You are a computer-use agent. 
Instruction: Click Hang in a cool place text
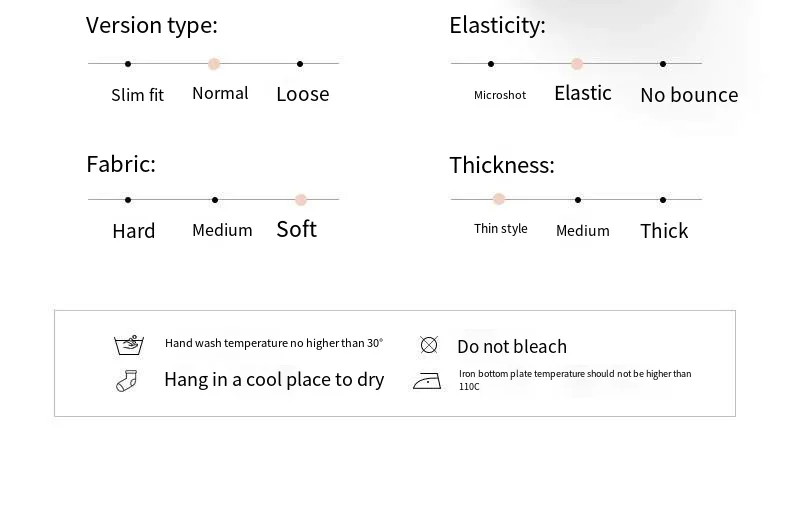(x=274, y=380)
